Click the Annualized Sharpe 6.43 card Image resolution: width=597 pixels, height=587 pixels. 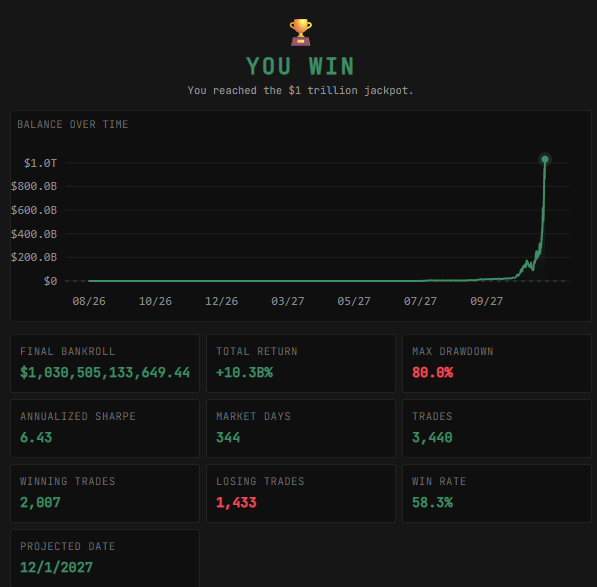(x=105, y=428)
